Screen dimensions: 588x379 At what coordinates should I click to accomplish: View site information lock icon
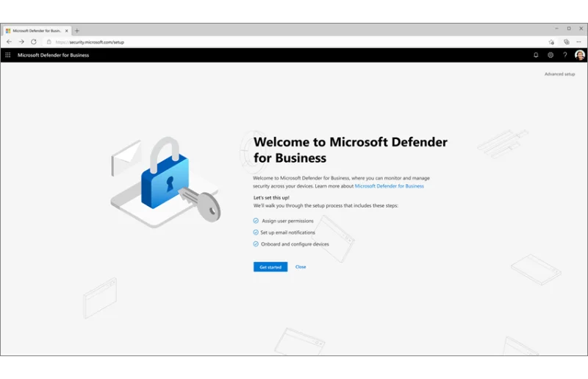(49, 42)
